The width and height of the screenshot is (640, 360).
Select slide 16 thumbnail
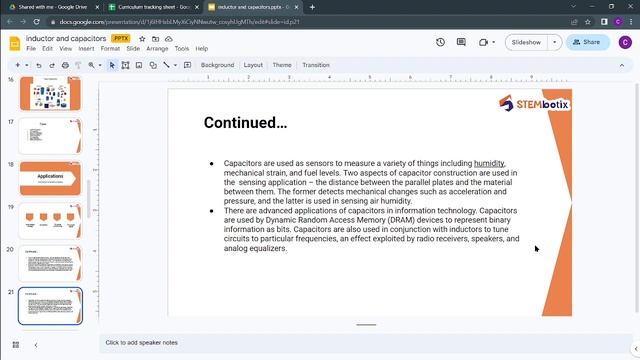(x=50, y=93)
